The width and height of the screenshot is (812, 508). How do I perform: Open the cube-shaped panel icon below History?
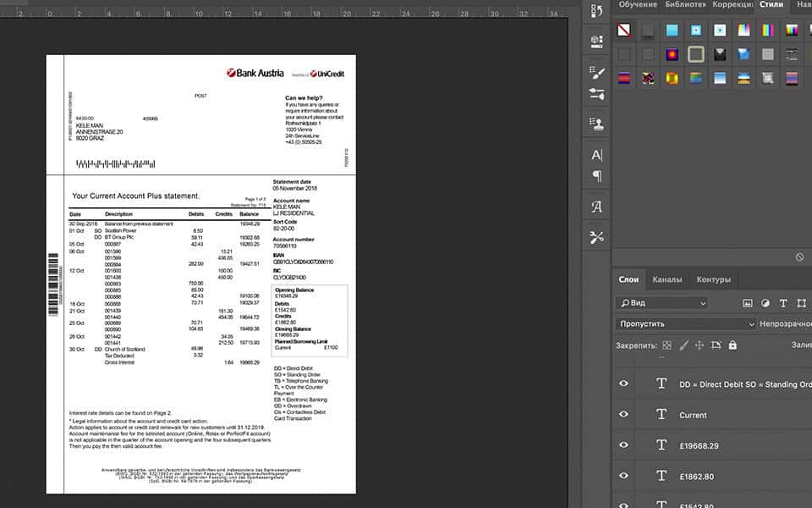(x=596, y=41)
